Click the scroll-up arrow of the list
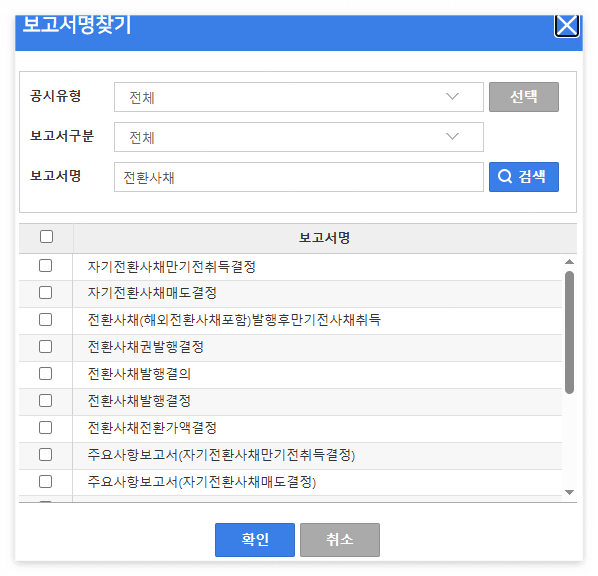Image resolution: width=598 pixels, height=576 pixels. pyautogui.click(x=569, y=262)
